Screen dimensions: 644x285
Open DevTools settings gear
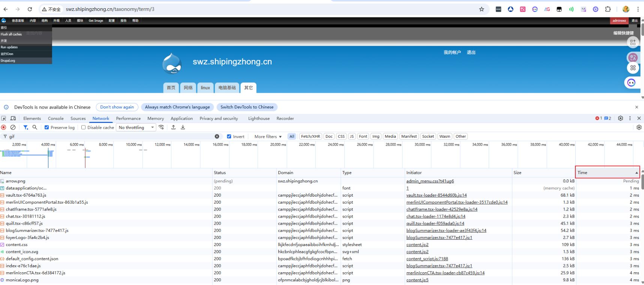(x=620, y=118)
